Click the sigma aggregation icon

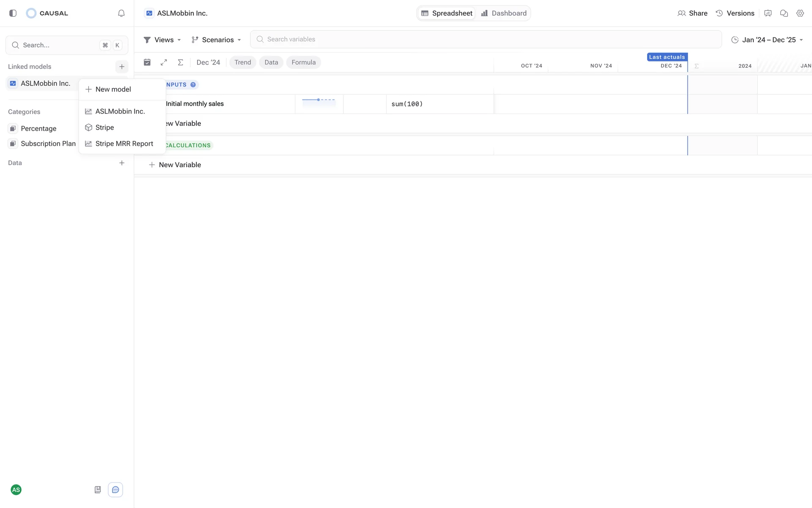[180, 62]
